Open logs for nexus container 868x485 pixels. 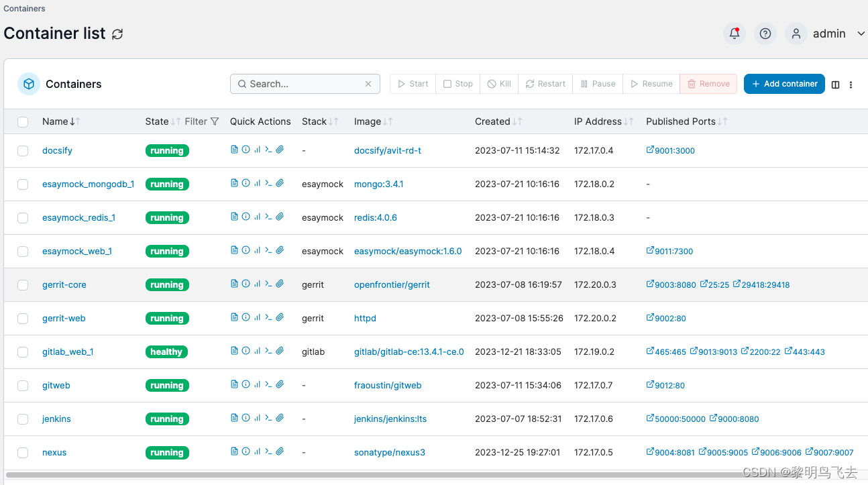pyautogui.click(x=234, y=451)
